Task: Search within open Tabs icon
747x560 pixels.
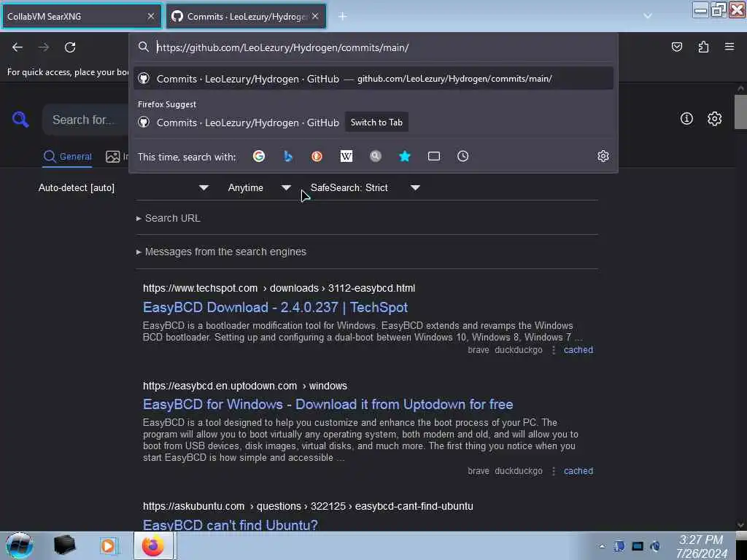Action: click(x=433, y=156)
